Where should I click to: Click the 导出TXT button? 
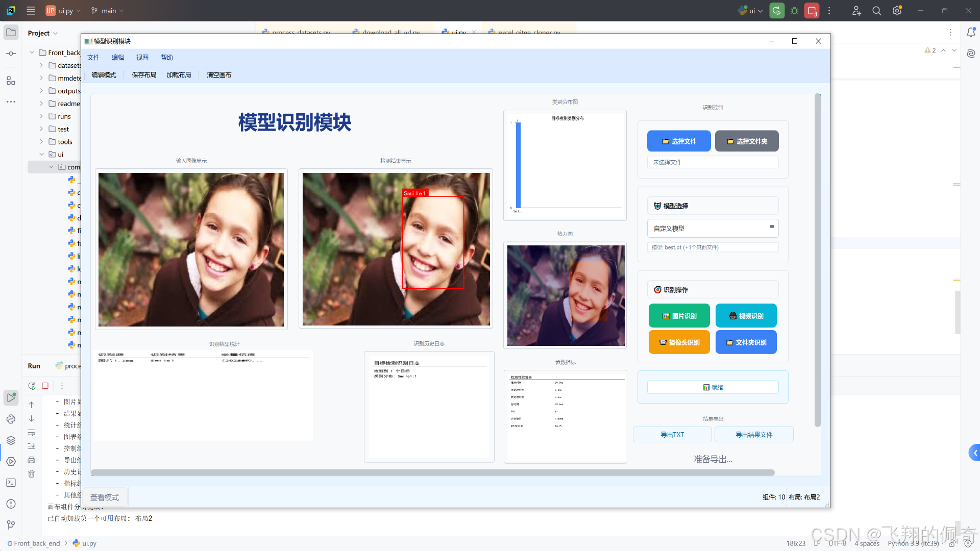point(672,434)
